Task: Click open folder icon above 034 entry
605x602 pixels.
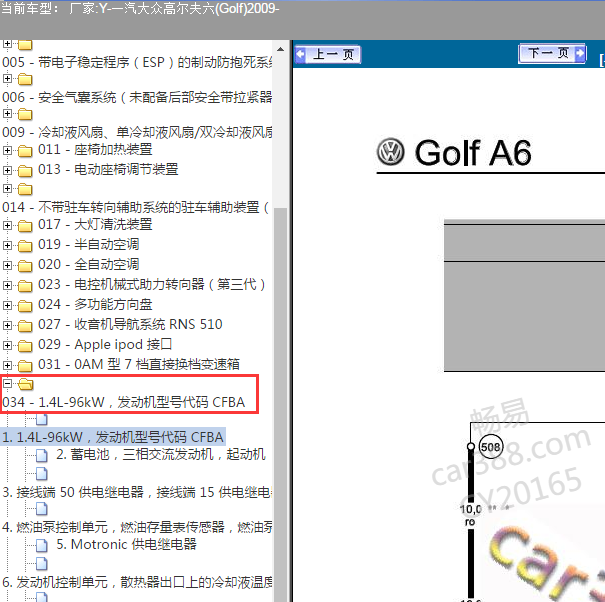Action: (x=26, y=384)
